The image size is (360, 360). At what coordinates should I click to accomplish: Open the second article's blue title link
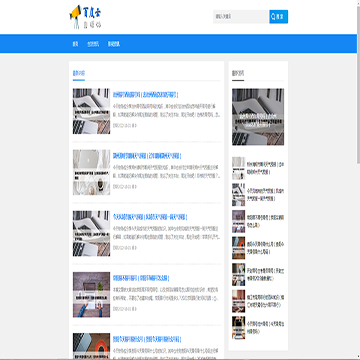click(x=147, y=156)
